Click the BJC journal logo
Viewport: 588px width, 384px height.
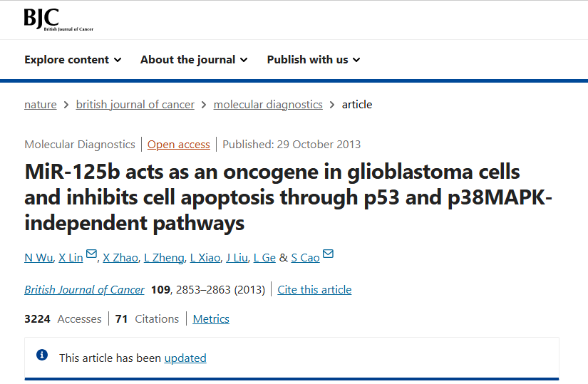pos(58,19)
